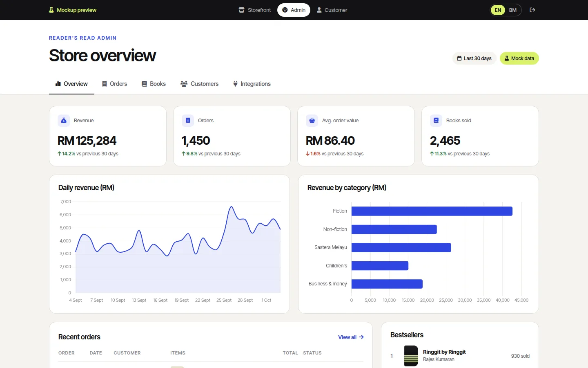Click the Store overview heading
This screenshot has width=588, height=368.
tap(102, 56)
